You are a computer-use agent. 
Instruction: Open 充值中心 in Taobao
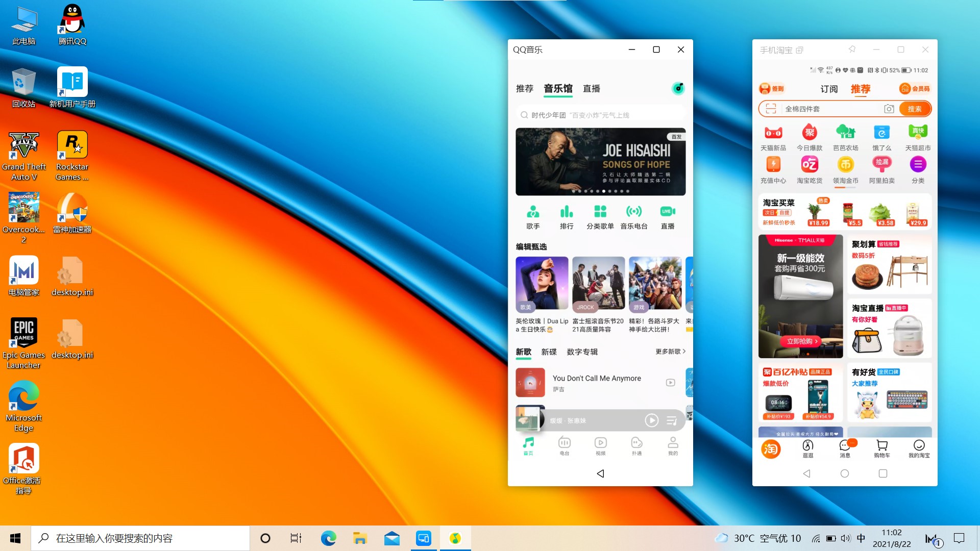773,170
